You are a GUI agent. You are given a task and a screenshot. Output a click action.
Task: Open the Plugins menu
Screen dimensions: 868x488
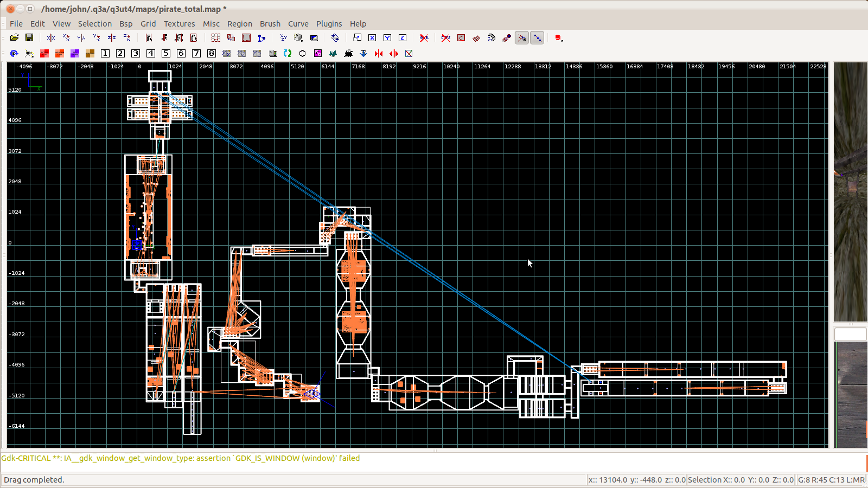click(x=329, y=24)
